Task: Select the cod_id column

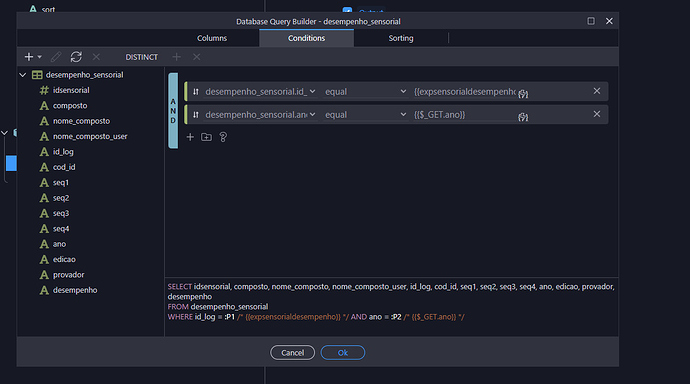Action: point(64,167)
